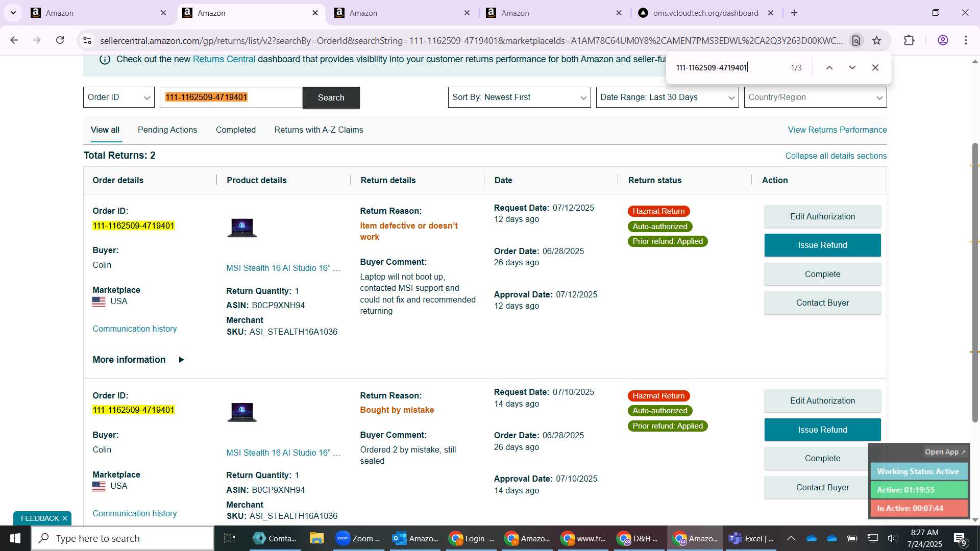The image size is (980, 551).
Task: Open the tab search dropdown arrow
Action: 13,13
